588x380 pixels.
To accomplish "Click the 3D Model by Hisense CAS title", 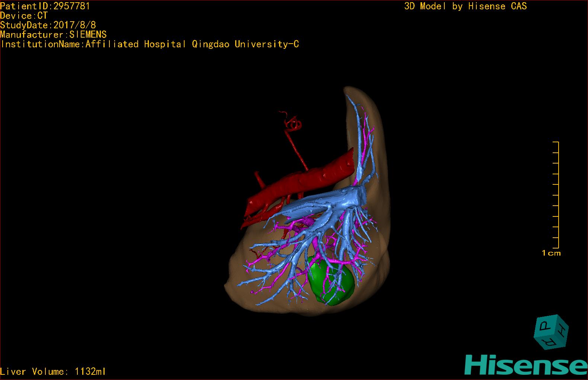I will [x=465, y=6].
